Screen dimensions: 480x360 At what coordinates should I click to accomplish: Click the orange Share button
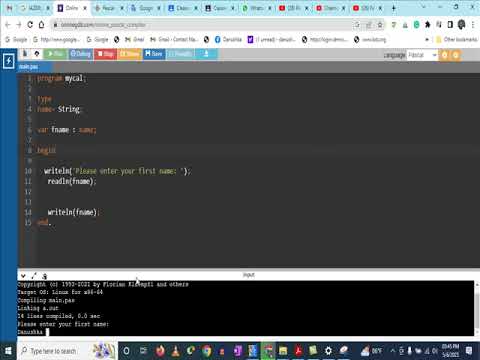(129, 54)
